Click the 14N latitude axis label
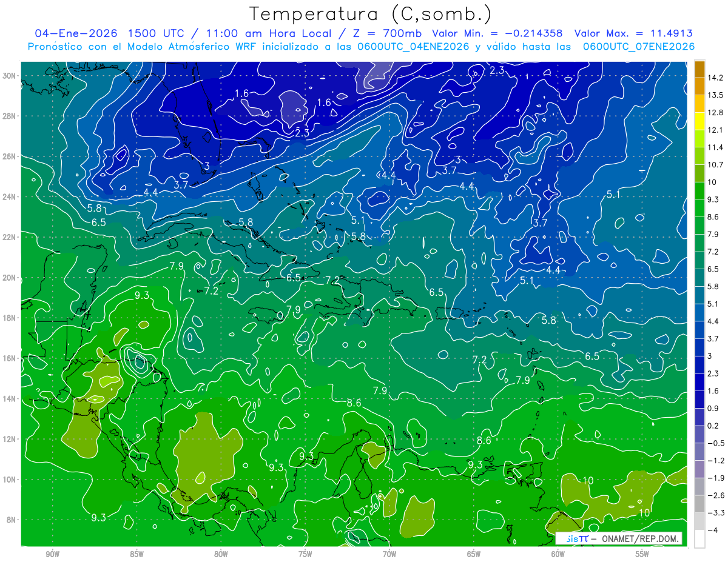 9,399
